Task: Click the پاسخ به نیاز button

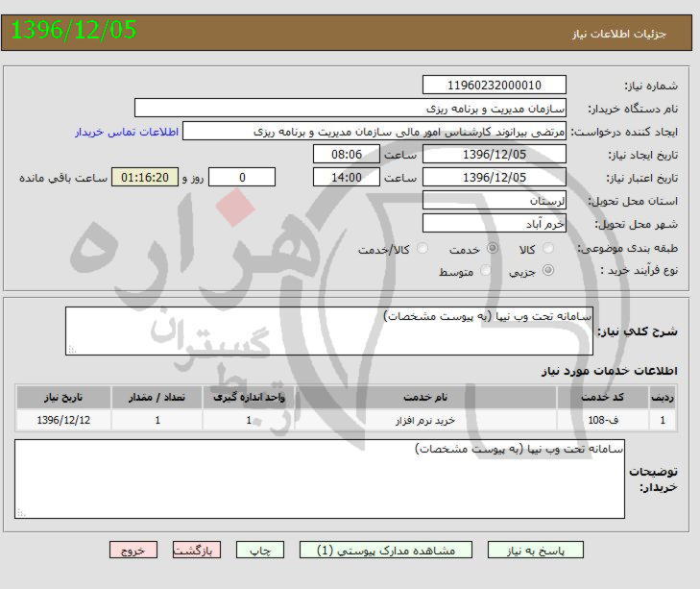Action: 536,551
